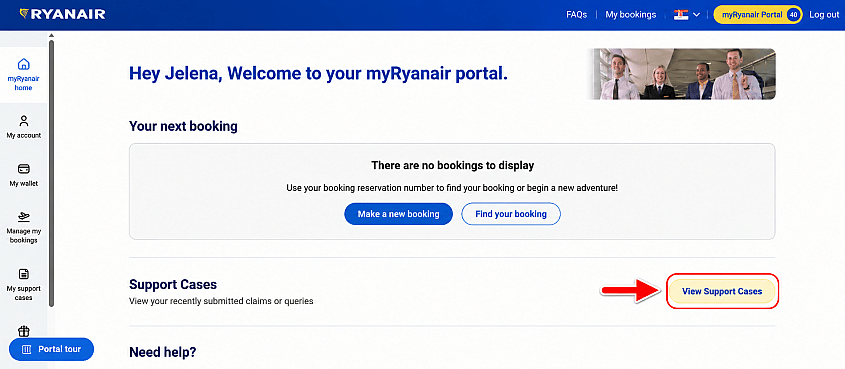The width and height of the screenshot is (845, 369).
Task: Click View Support Cases button
Action: [x=722, y=291]
